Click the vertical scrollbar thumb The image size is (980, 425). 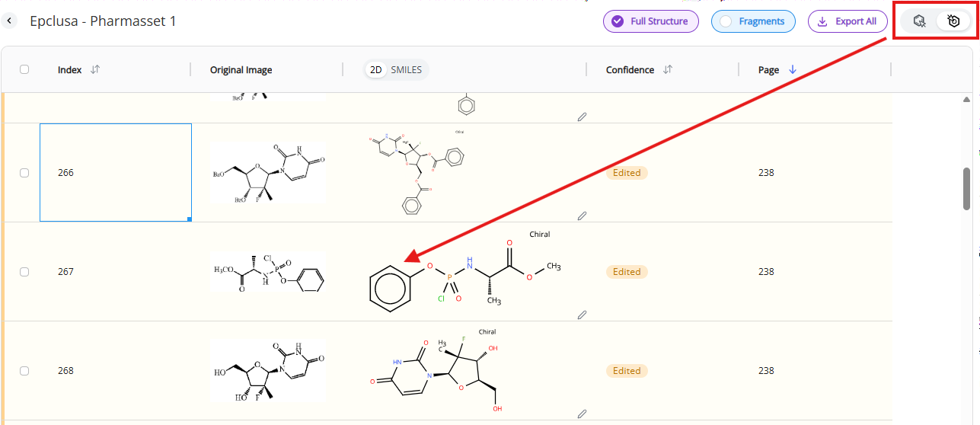[x=966, y=187]
